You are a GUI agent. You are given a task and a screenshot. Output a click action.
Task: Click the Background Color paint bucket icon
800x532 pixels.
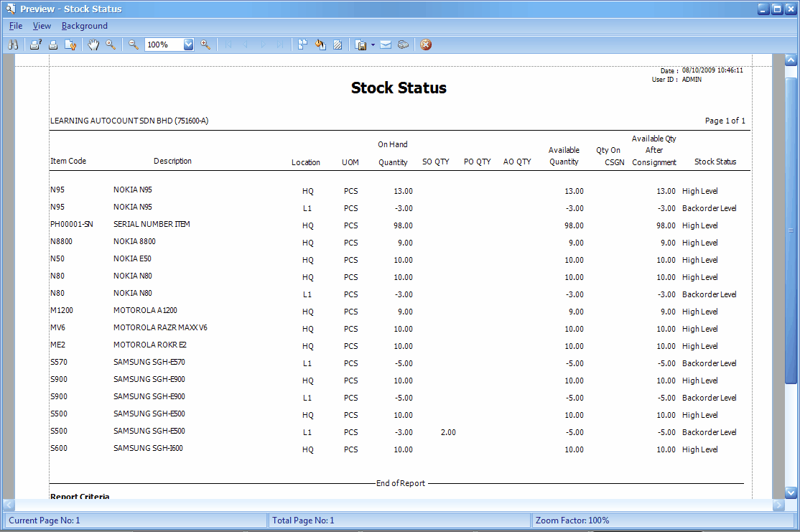coord(320,45)
